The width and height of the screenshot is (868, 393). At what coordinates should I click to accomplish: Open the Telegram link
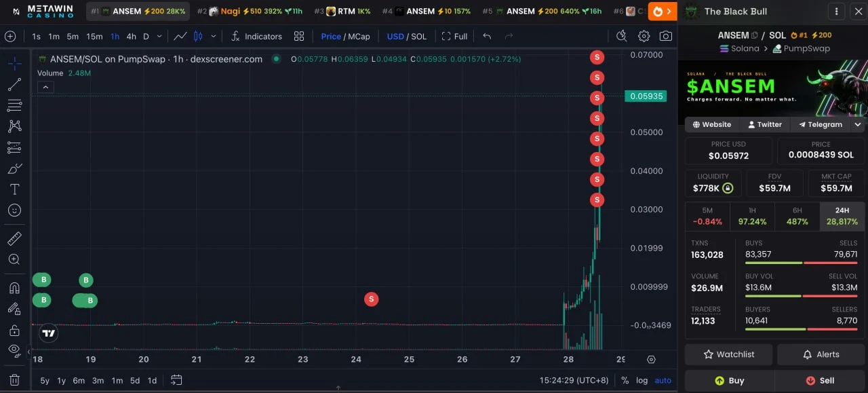[820, 124]
